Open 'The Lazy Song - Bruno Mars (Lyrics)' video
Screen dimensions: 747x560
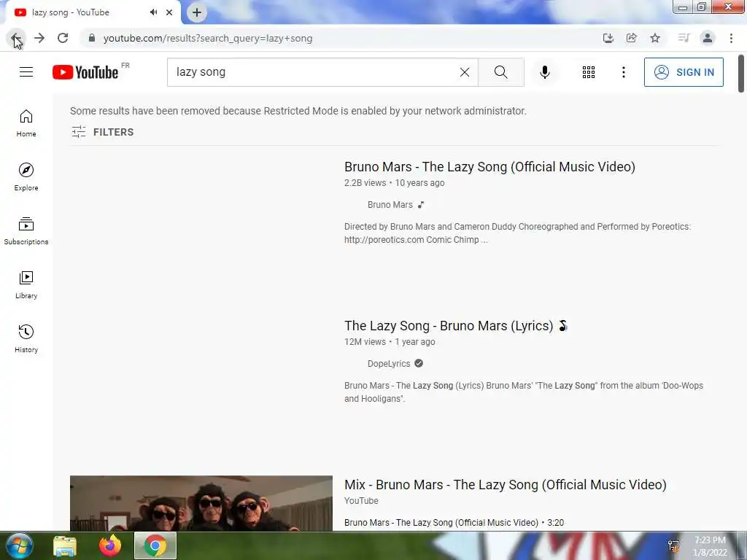456,326
